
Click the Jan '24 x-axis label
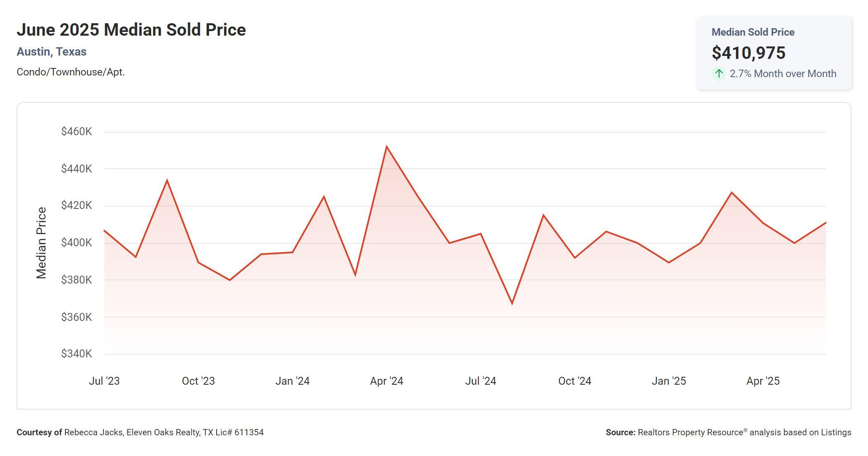click(x=292, y=381)
